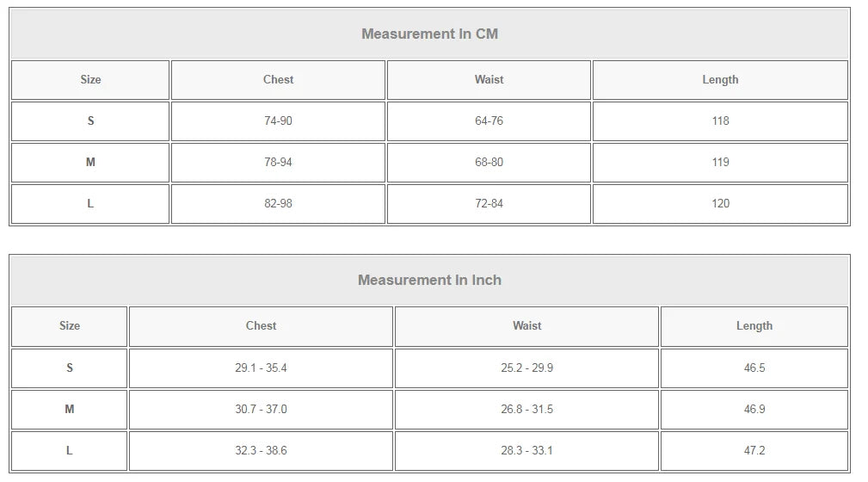
Task: Click the Chest header in Inch table
Action: click(x=261, y=326)
